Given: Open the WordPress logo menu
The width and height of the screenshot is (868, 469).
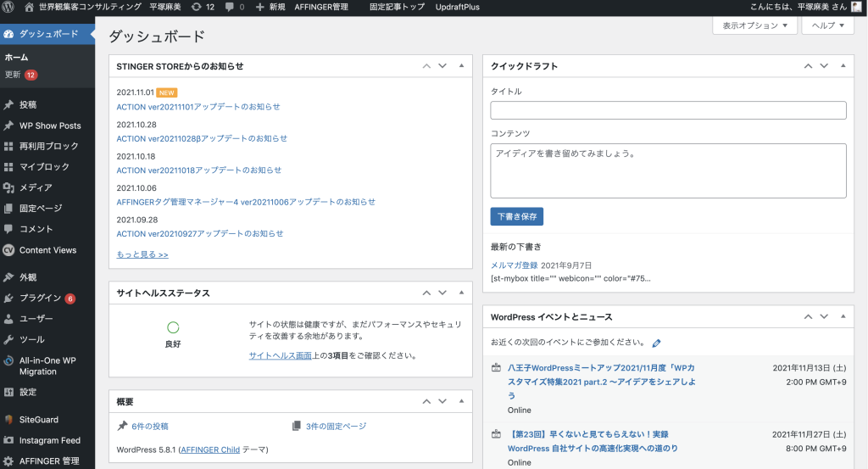Looking at the screenshot, I should 8,7.
